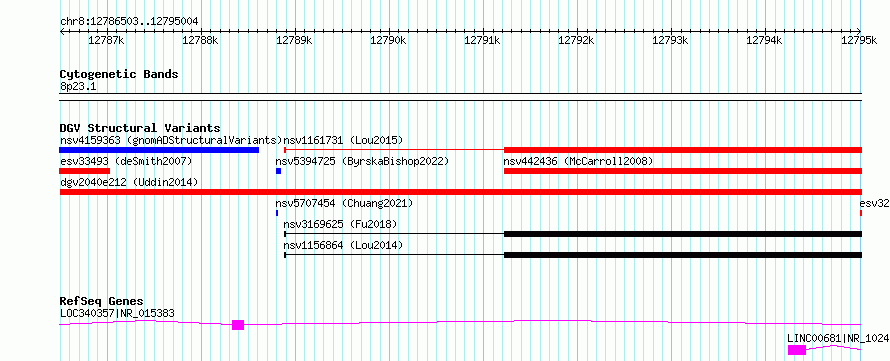This screenshot has height=361, width=890.
Task: Click the 12793k ruler tick label
Action: [x=671, y=40]
